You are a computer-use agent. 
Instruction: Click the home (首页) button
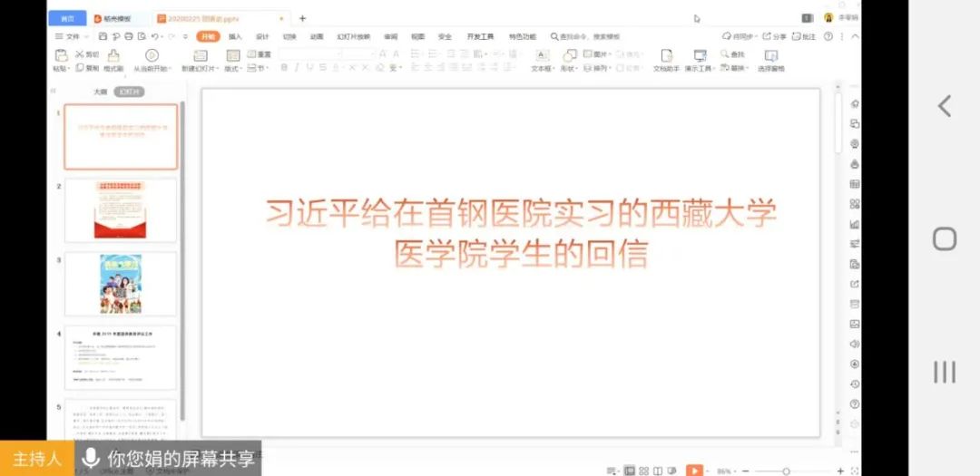67,18
